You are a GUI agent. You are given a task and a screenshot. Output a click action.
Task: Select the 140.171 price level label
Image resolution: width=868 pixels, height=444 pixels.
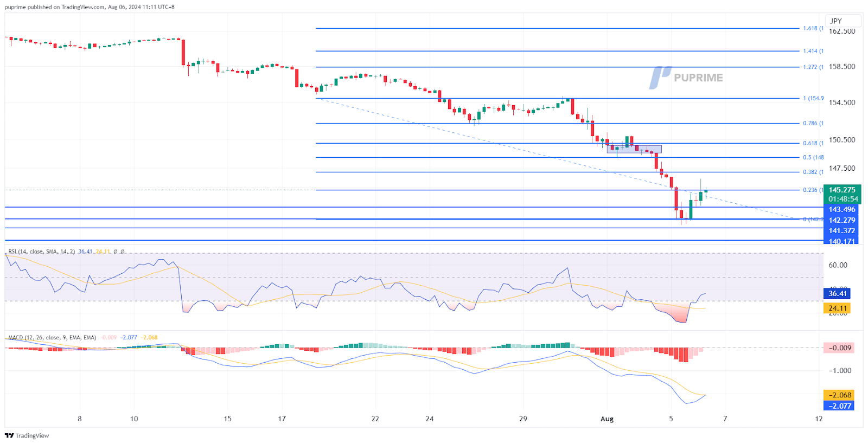point(841,241)
